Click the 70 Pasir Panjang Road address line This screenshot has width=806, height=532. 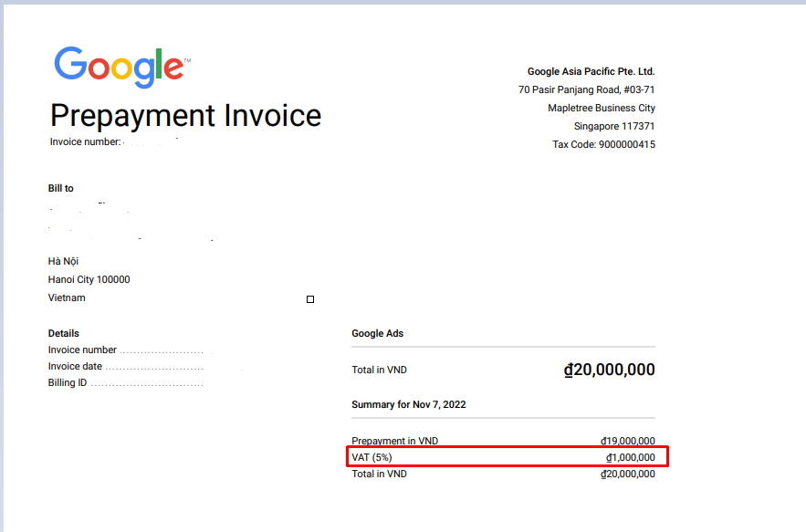pos(586,89)
